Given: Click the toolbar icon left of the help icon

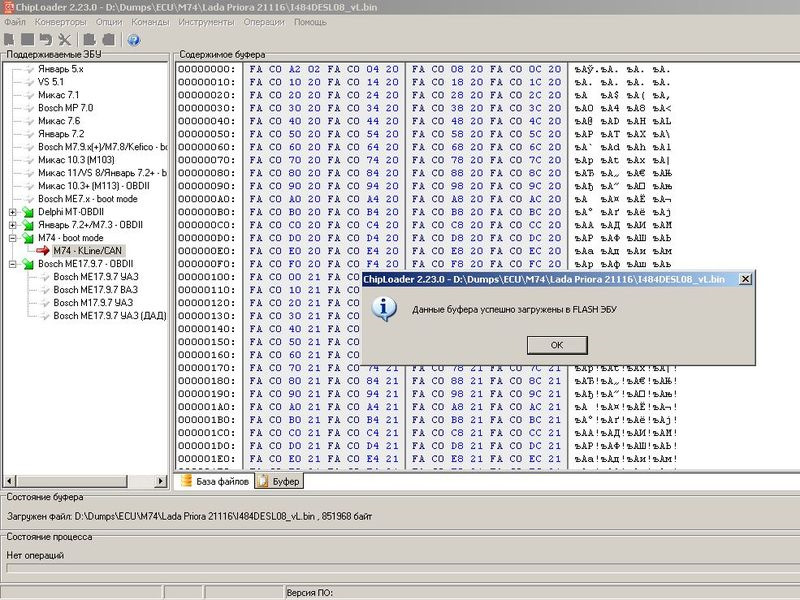Looking at the screenshot, I should pos(108,39).
